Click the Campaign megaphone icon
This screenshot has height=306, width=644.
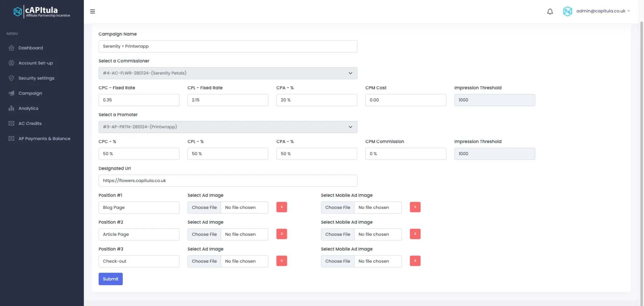[11, 93]
